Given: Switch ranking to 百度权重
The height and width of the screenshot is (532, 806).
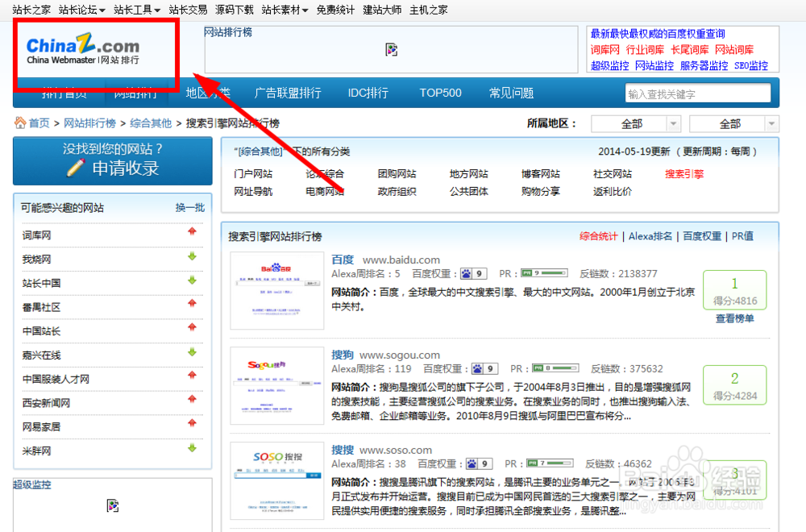Looking at the screenshot, I should [x=702, y=236].
